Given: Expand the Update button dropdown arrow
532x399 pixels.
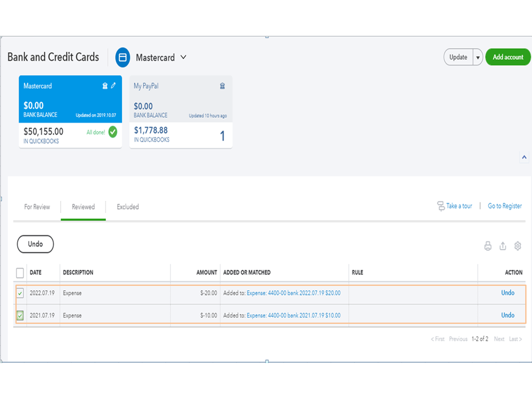Looking at the screenshot, I should (478, 58).
